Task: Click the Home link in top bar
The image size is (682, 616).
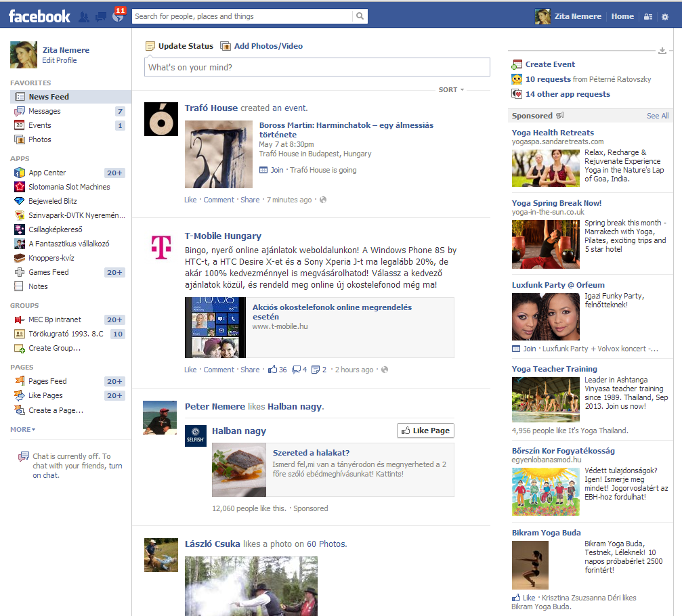Action: (x=622, y=16)
